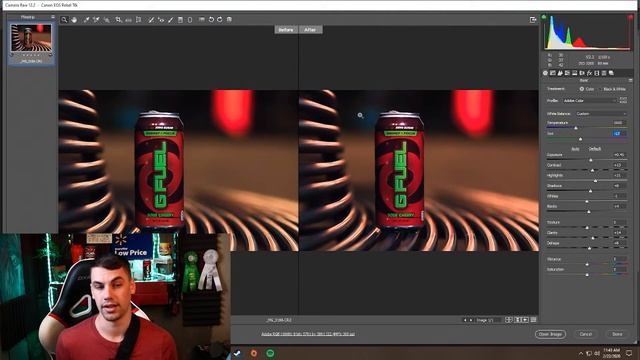Toggle highlight clipping warning in histogram
The height and width of the screenshot is (360, 640).
[x=630, y=17]
